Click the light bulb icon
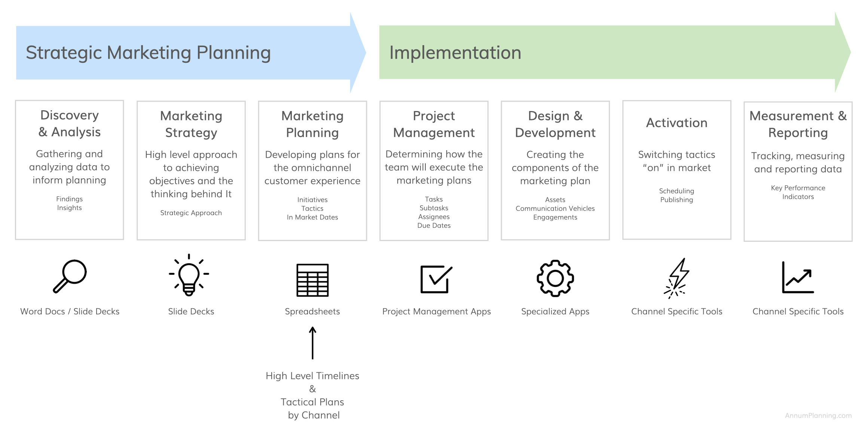The height and width of the screenshot is (435, 868). pos(189,275)
